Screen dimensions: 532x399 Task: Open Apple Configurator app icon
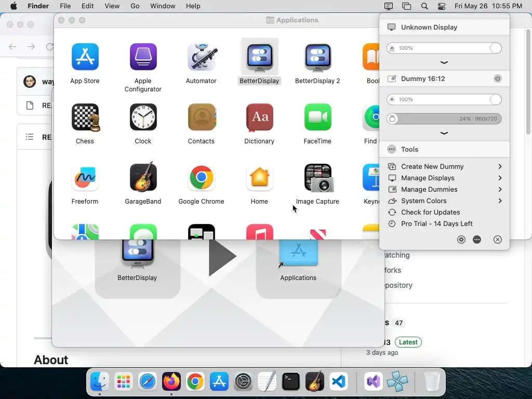[x=143, y=57]
